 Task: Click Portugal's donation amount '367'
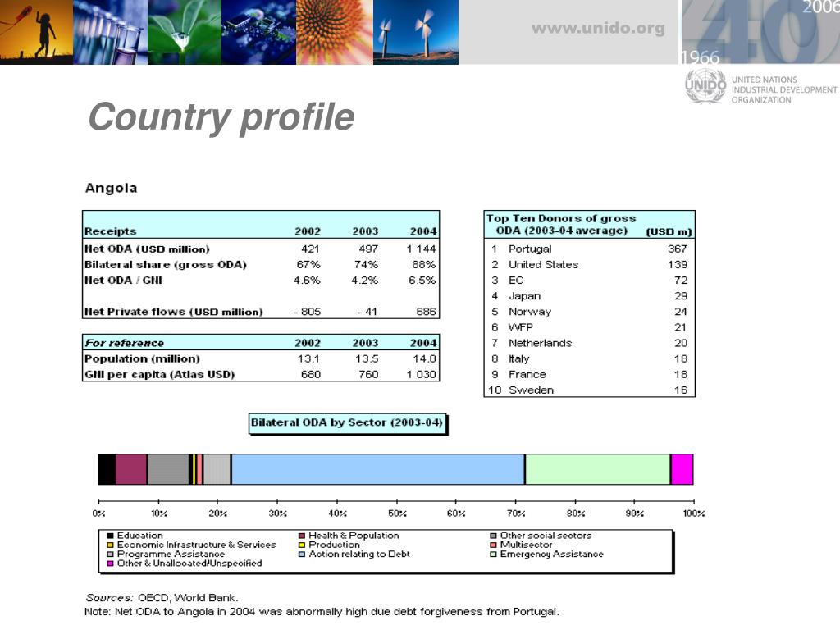[677, 249]
